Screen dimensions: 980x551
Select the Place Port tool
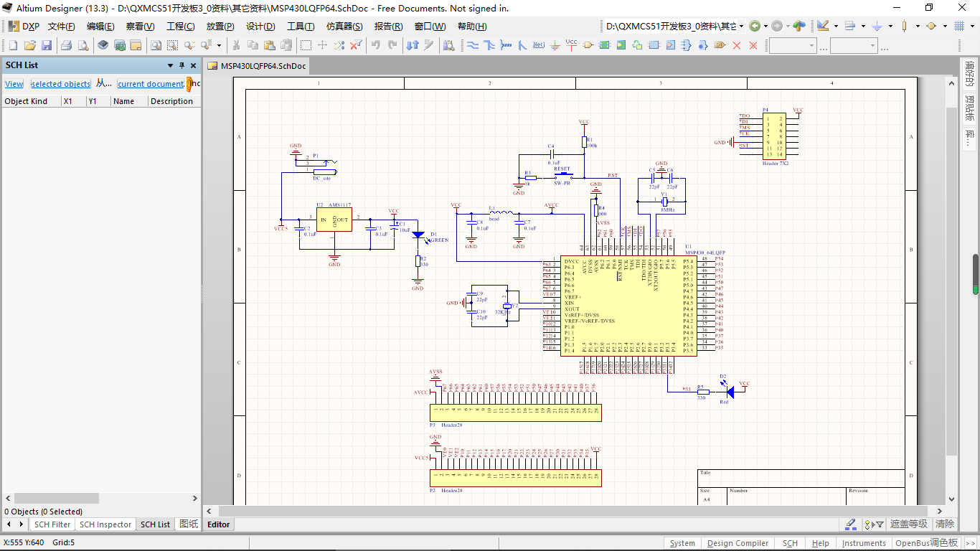(720, 45)
